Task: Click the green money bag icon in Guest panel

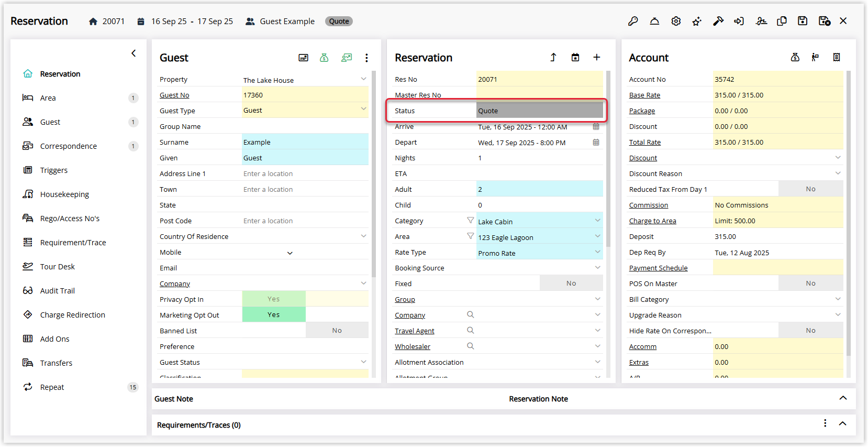Action: click(324, 58)
